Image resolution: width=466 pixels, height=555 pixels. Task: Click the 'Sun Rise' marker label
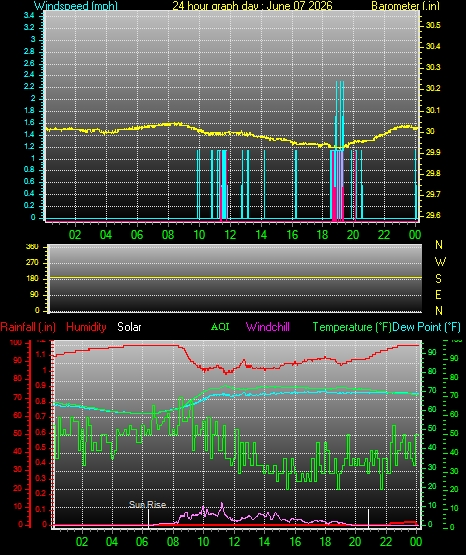147,504
